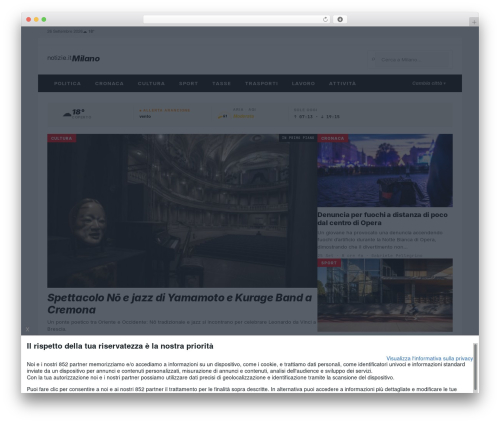The width and height of the screenshot is (500, 423).
Task: Open 'Visualizza l'informativa sulla privacy' link
Action: tap(429, 358)
